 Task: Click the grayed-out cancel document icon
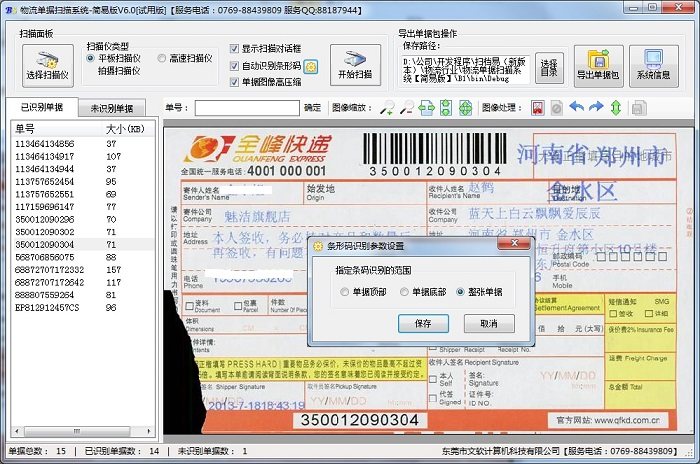[x=556, y=108]
